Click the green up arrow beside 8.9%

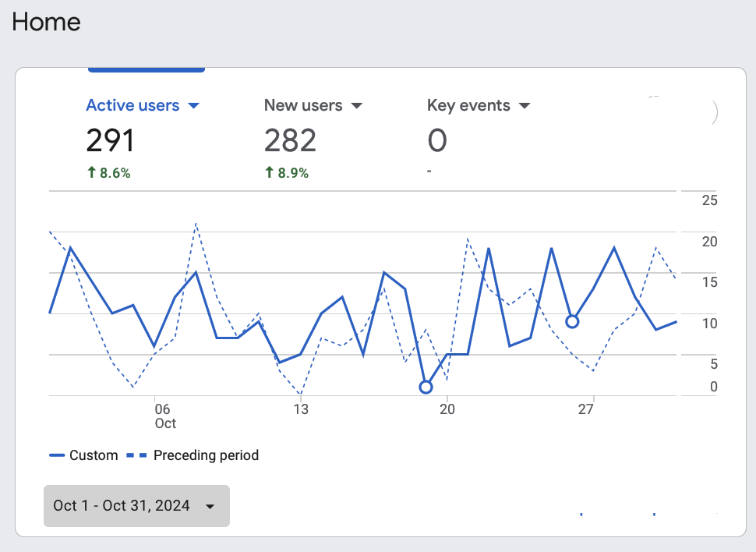(269, 173)
